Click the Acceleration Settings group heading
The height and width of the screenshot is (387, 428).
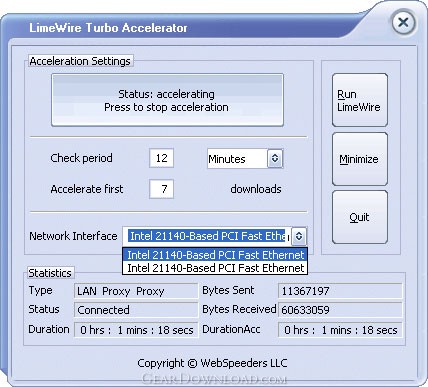coord(80,61)
